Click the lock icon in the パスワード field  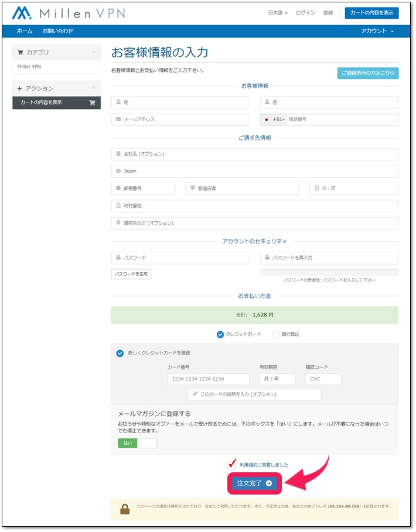[x=118, y=258]
